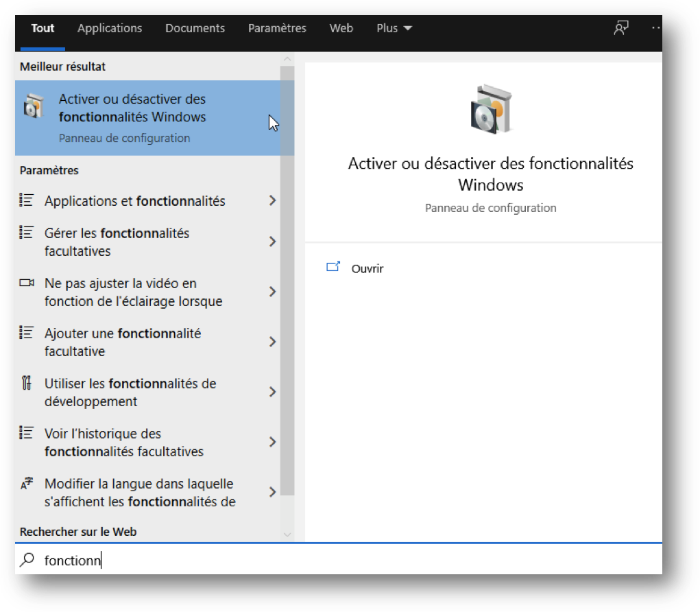Click Ouvrir to open the feature
The image size is (700, 612).
pos(367,268)
